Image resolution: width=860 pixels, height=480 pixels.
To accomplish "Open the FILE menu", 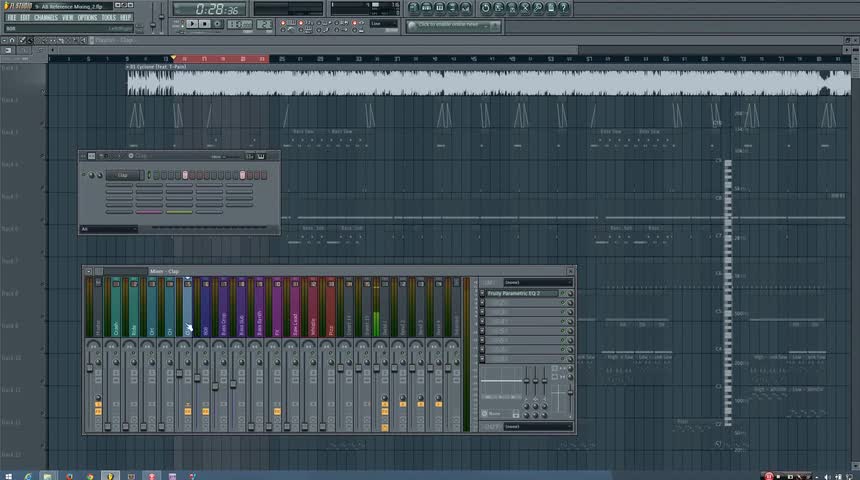I will (12, 17).
